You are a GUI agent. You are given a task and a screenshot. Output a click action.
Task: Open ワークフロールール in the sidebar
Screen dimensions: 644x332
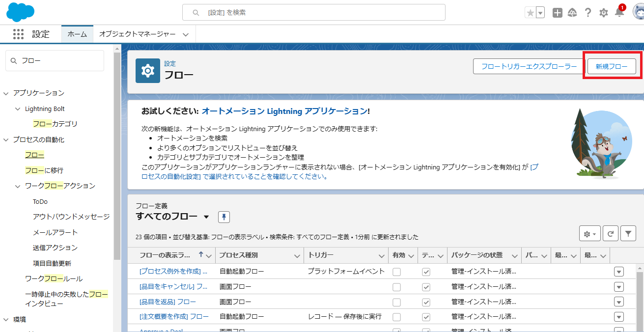[54, 278]
